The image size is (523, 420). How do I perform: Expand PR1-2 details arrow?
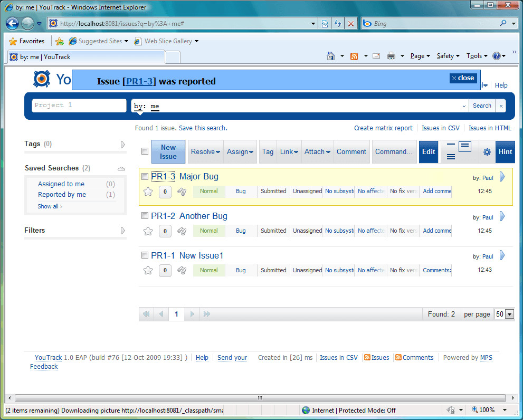(502, 216)
